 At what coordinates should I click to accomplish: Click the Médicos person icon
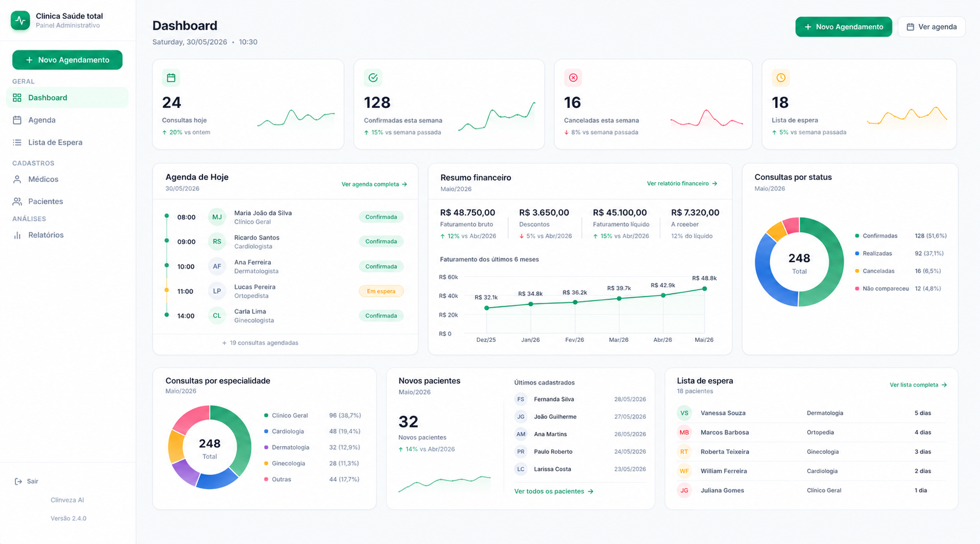click(x=17, y=179)
